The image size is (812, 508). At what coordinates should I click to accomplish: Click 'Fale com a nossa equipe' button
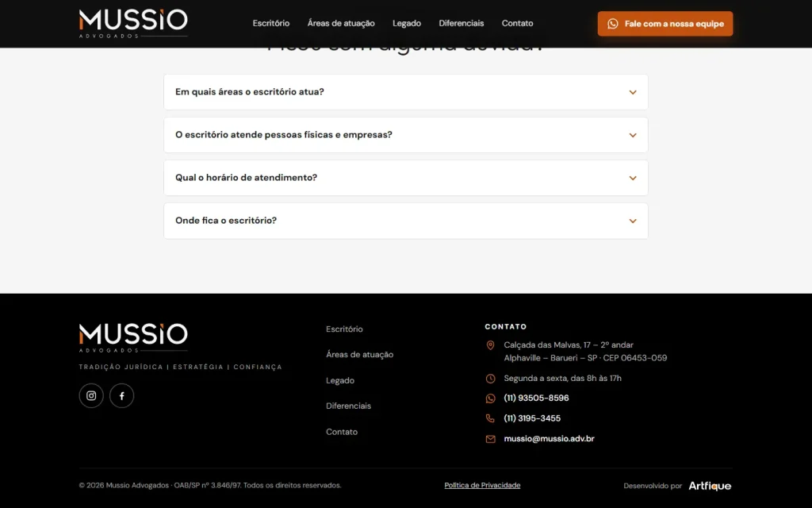pos(665,24)
